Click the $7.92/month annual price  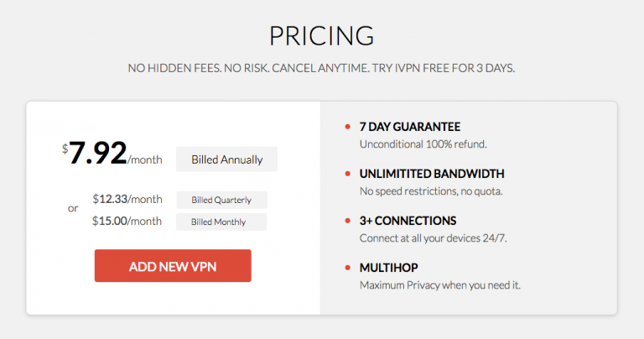(112, 155)
